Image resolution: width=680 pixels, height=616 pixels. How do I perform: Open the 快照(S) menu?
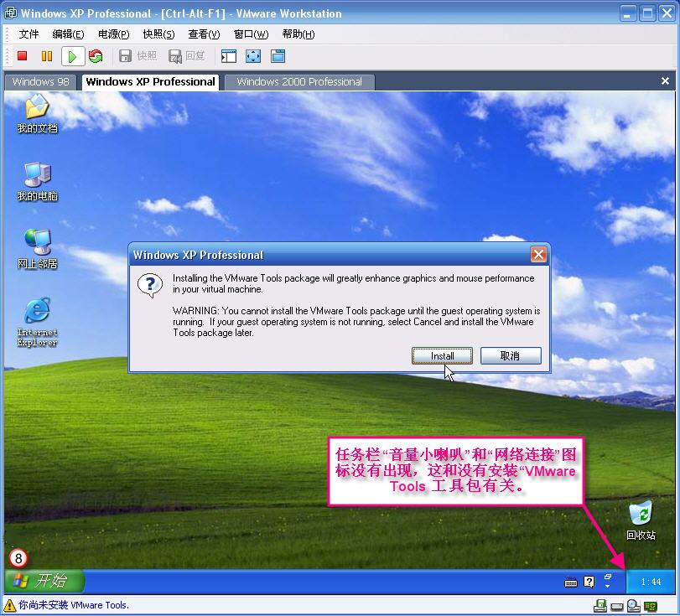point(158,34)
